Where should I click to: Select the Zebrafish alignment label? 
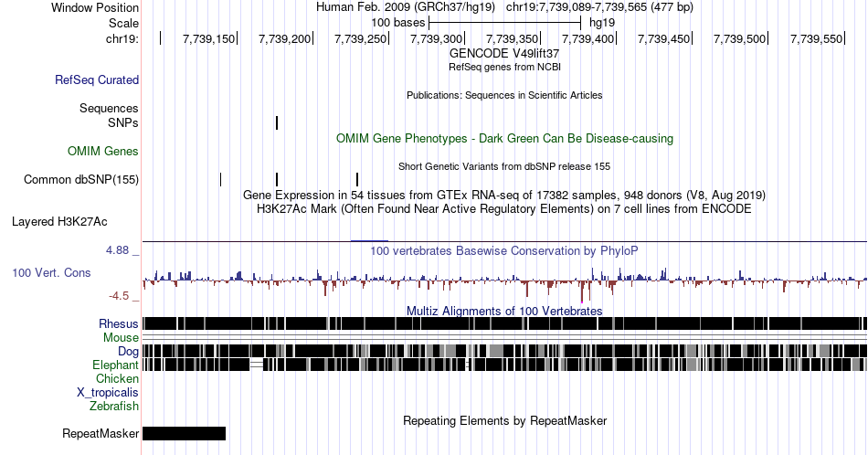tap(114, 406)
